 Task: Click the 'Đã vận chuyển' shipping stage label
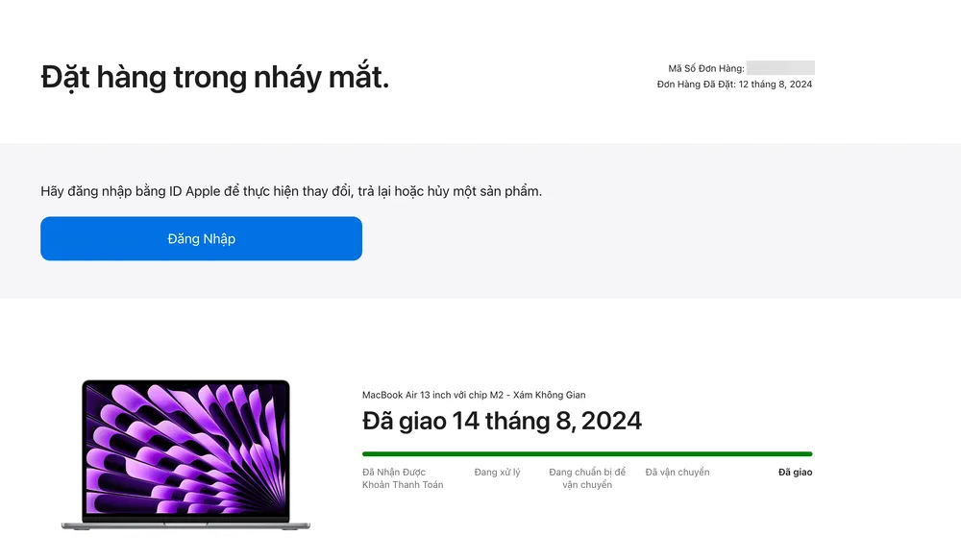pos(677,472)
